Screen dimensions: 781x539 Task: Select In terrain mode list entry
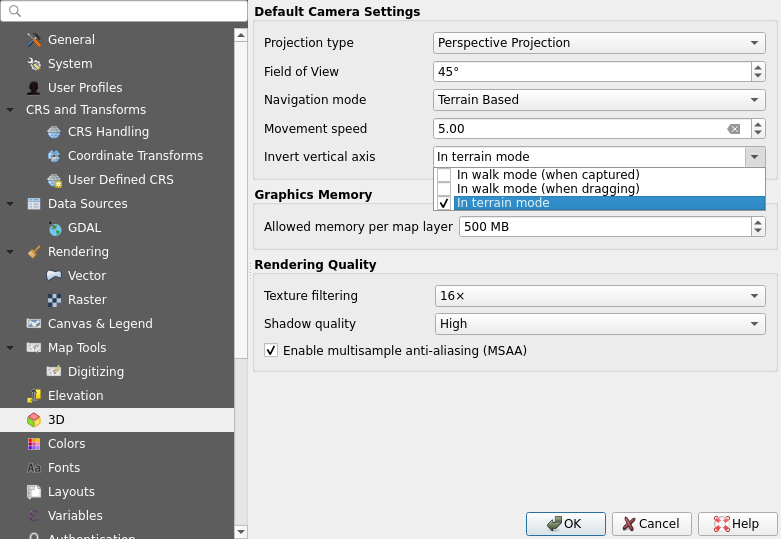click(600, 203)
